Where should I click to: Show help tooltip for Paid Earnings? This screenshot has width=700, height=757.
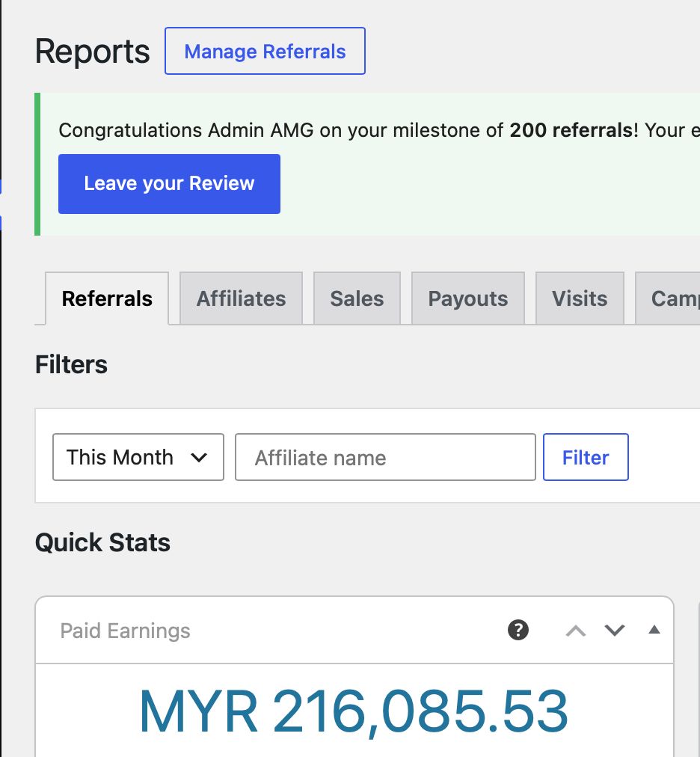coord(518,630)
